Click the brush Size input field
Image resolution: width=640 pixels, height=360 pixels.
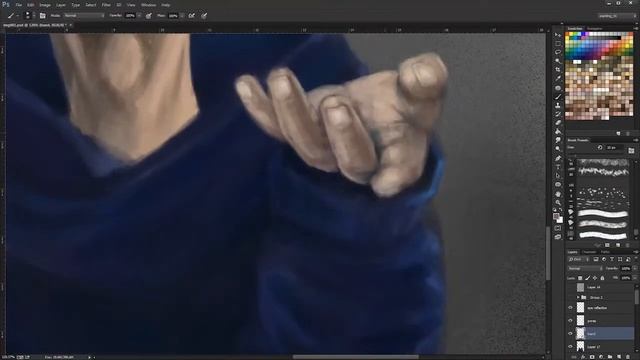pos(614,147)
